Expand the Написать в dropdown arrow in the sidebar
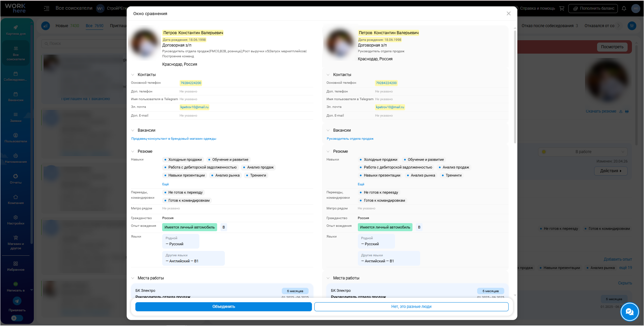644x326 pixels. pyautogui.click(x=31, y=290)
